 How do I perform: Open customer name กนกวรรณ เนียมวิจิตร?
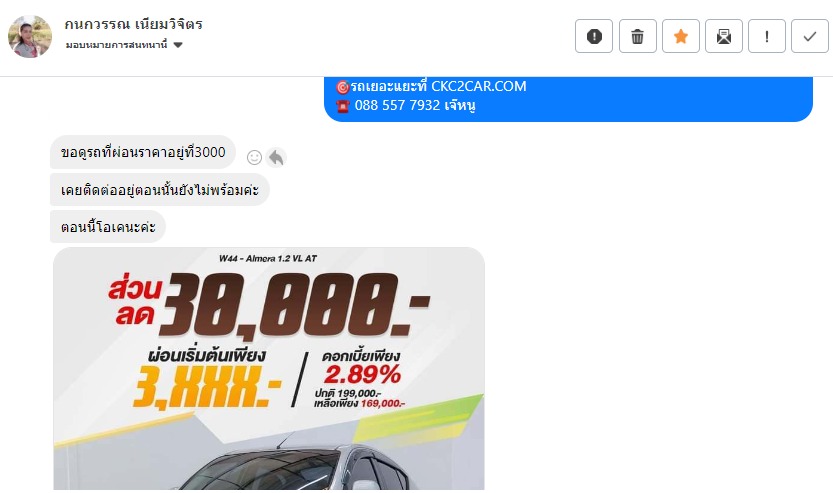pos(133,24)
